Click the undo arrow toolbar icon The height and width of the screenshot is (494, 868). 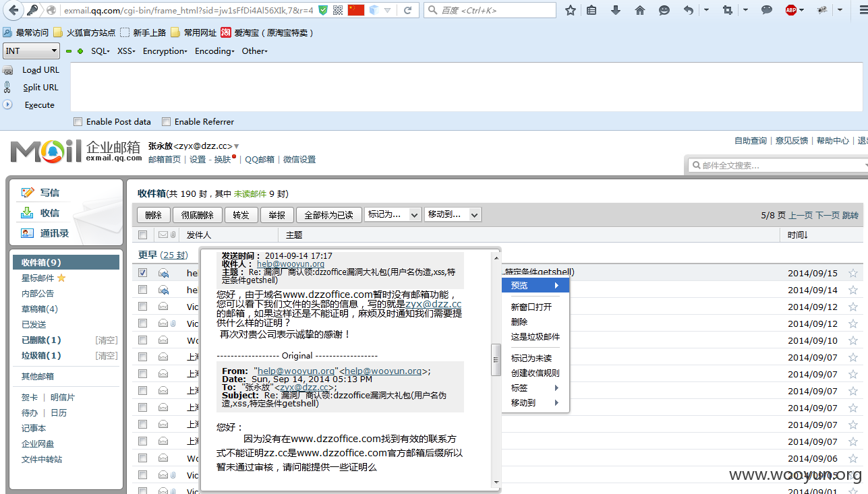pos(689,10)
